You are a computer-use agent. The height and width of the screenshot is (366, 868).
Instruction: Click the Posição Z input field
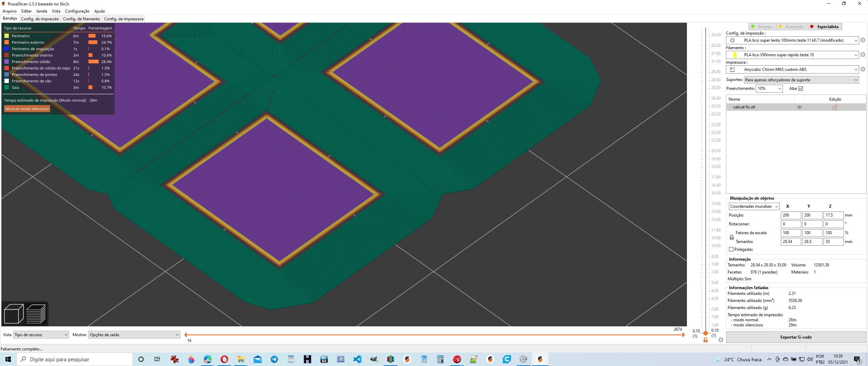point(834,215)
